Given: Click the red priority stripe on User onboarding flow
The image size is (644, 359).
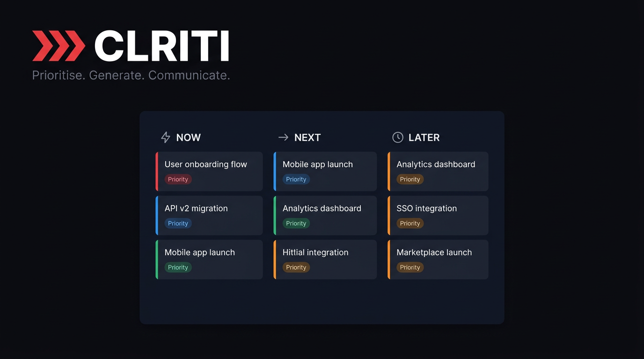Looking at the screenshot, I should (x=157, y=171).
